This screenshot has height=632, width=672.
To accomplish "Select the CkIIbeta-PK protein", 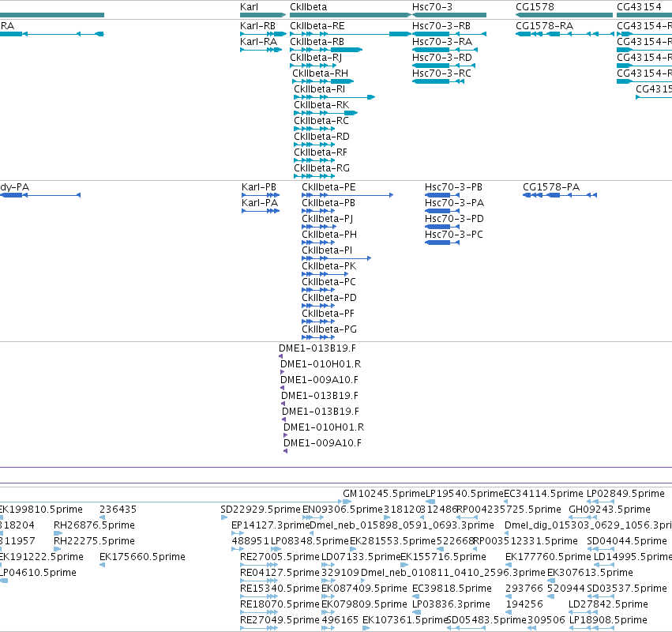I will pyautogui.click(x=328, y=266).
